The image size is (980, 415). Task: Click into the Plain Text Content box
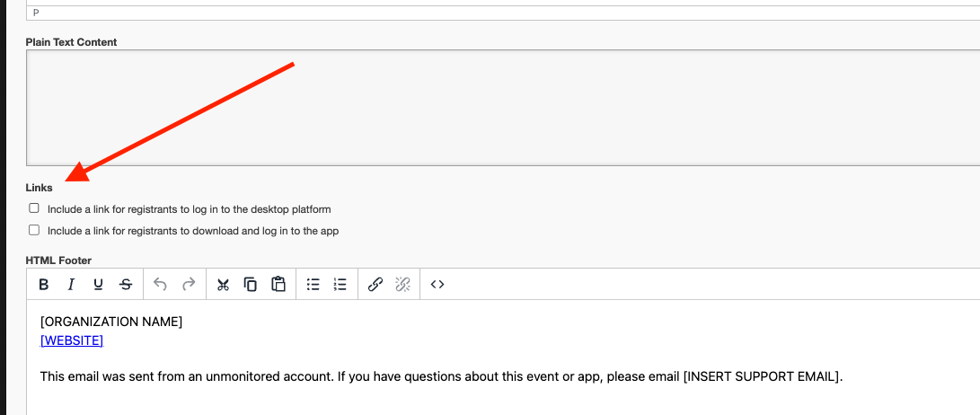tap(501, 108)
